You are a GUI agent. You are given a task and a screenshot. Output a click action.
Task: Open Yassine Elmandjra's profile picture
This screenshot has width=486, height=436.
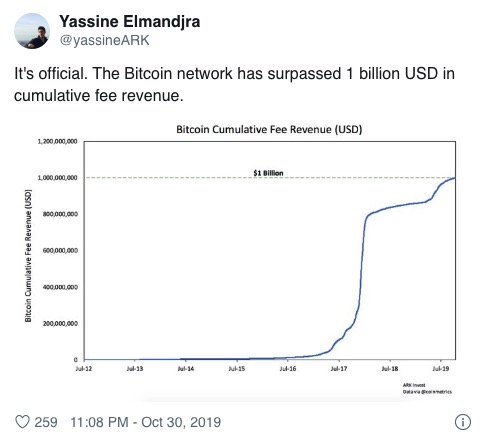(x=32, y=31)
